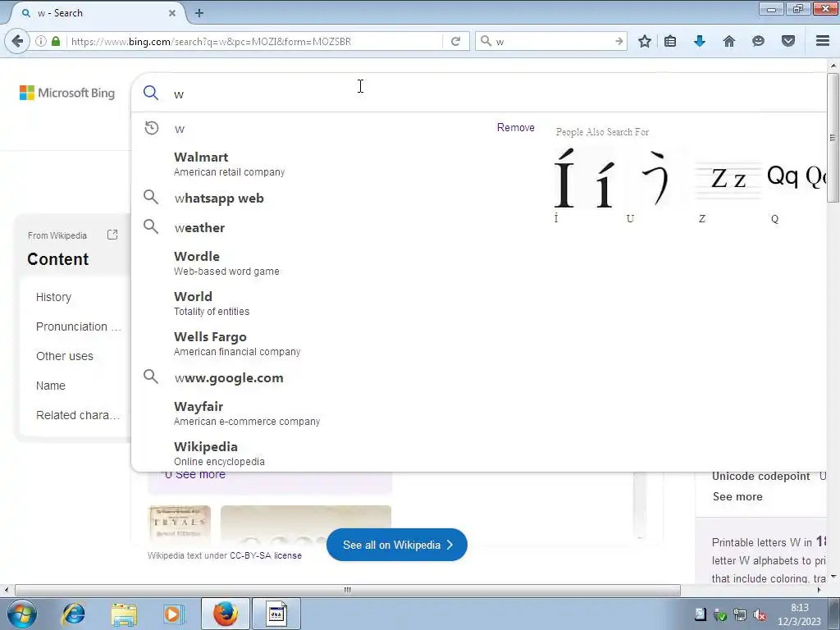
Task: Click the Qq related-search thumbnail
Action: (796, 178)
